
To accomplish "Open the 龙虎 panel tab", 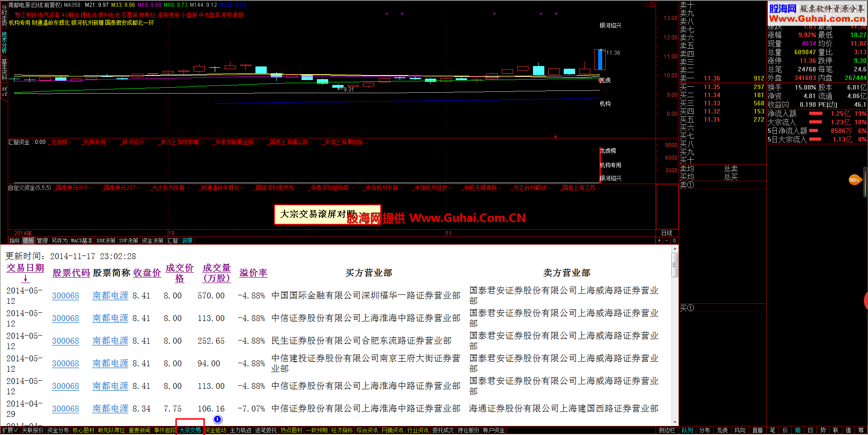I will [x=722, y=430].
